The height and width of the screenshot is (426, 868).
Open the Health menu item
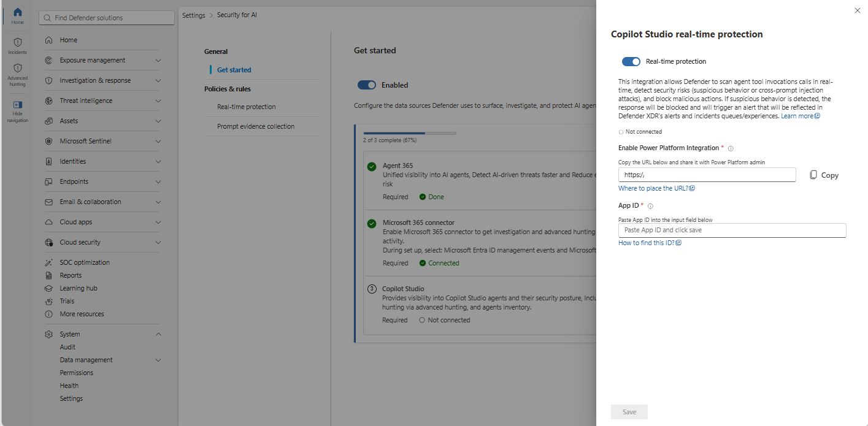pyautogui.click(x=69, y=386)
